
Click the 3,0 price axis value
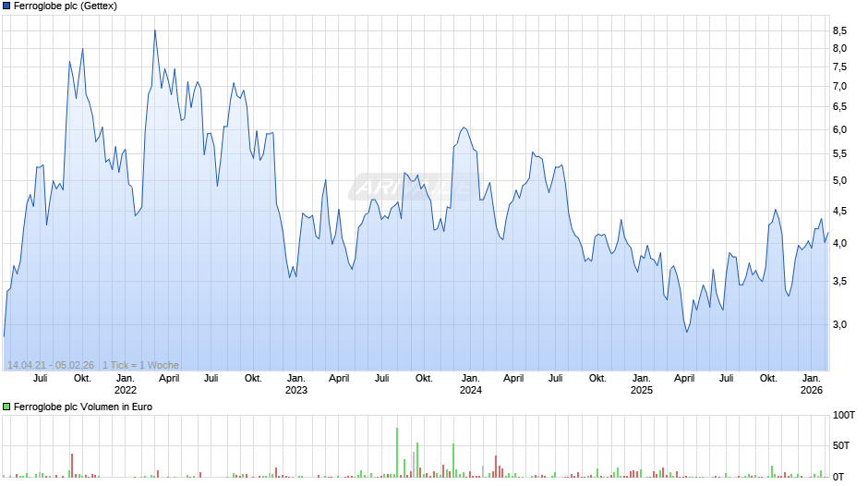[x=839, y=324]
